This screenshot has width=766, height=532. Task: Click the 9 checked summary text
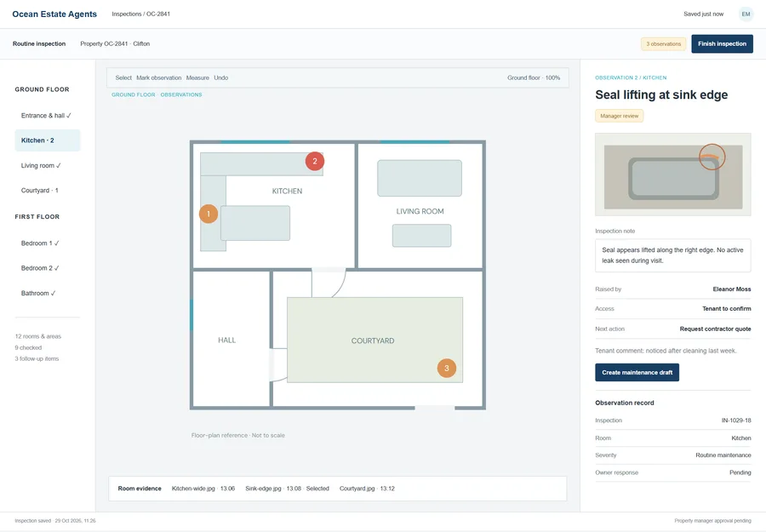pyautogui.click(x=28, y=348)
